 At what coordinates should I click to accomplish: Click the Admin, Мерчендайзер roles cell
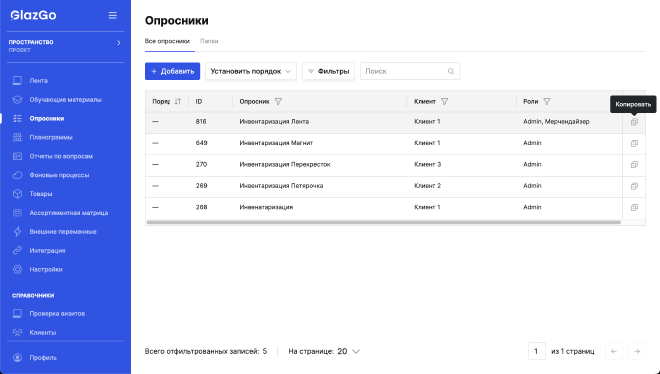click(556, 122)
